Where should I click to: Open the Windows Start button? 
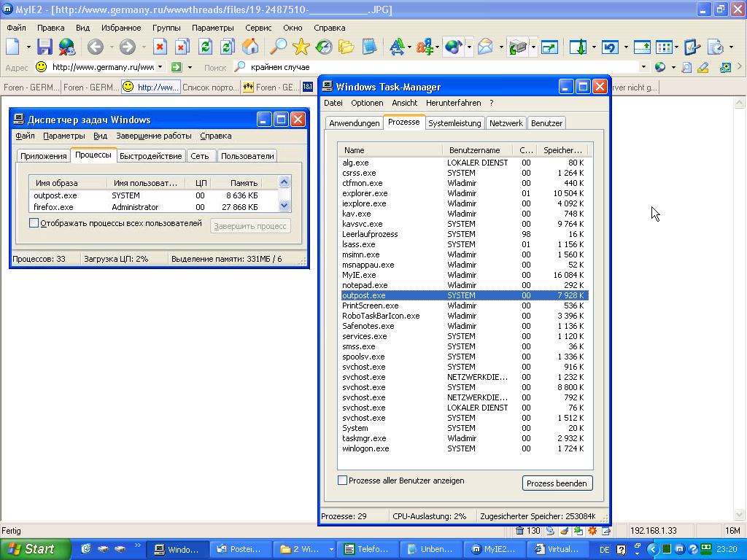[x=35, y=549]
